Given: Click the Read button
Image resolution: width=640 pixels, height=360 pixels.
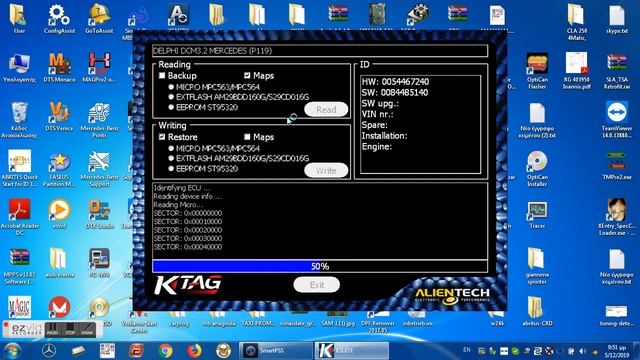Looking at the screenshot, I should click(326, 109).
